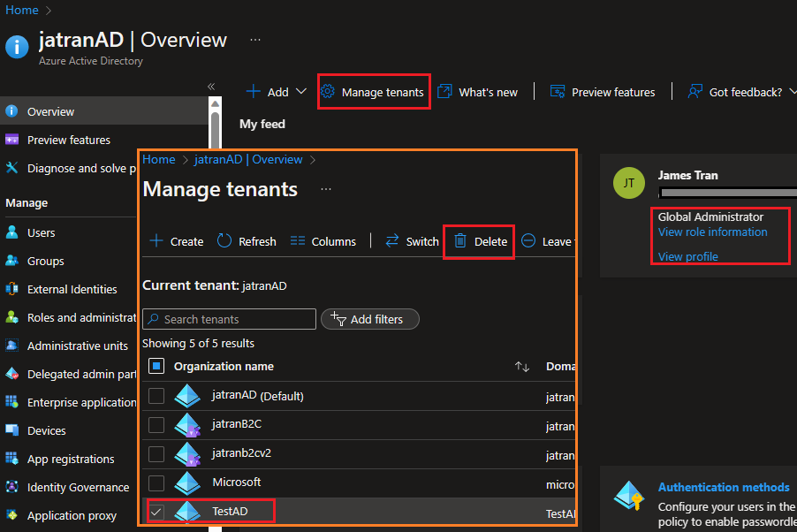797x532 pixels.
Task: Uncheck the TestAD tenant checkbox
Action: tap(156, 512)
